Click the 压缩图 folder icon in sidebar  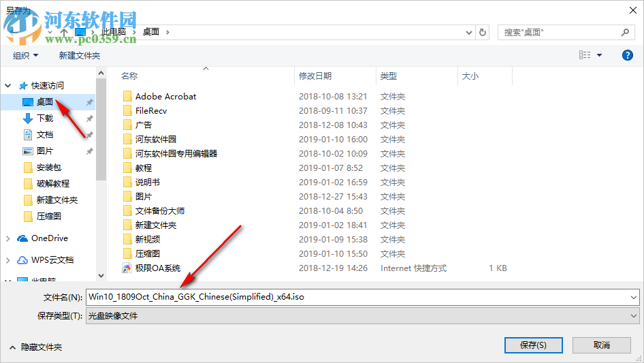tap(28, 217)
